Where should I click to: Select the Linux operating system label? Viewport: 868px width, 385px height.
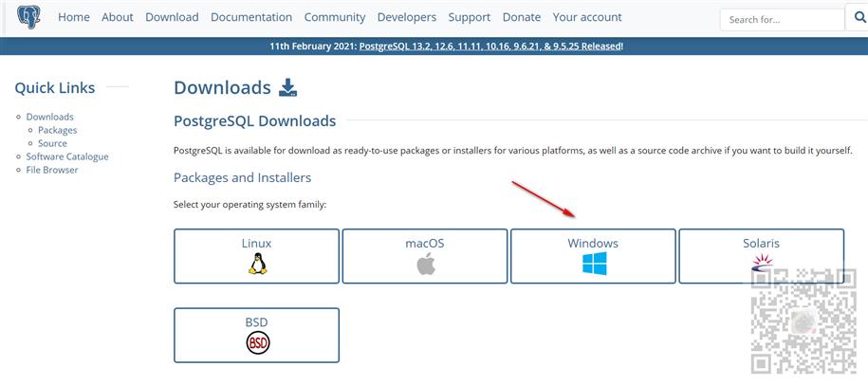(256, 243)
